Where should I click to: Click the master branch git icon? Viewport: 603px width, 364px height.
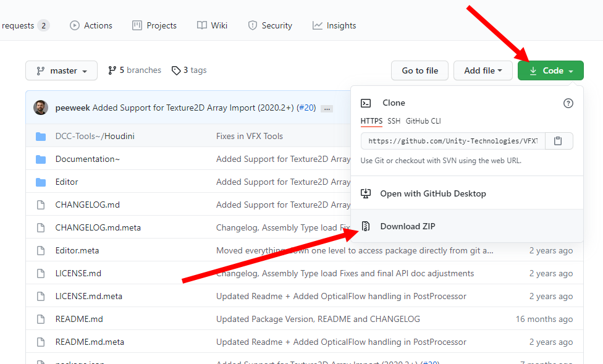point(40,71)
